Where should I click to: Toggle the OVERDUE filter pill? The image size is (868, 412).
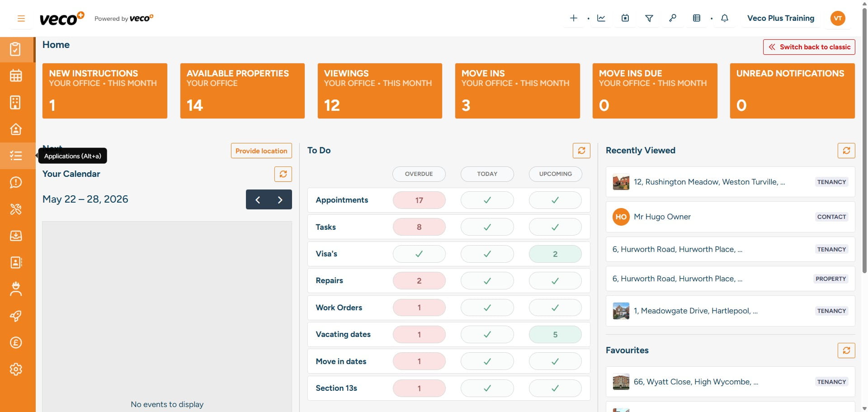pos(419,174)
